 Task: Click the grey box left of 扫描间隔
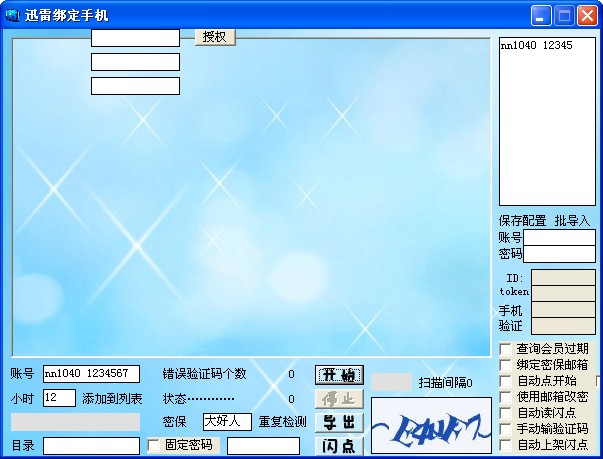391,382
